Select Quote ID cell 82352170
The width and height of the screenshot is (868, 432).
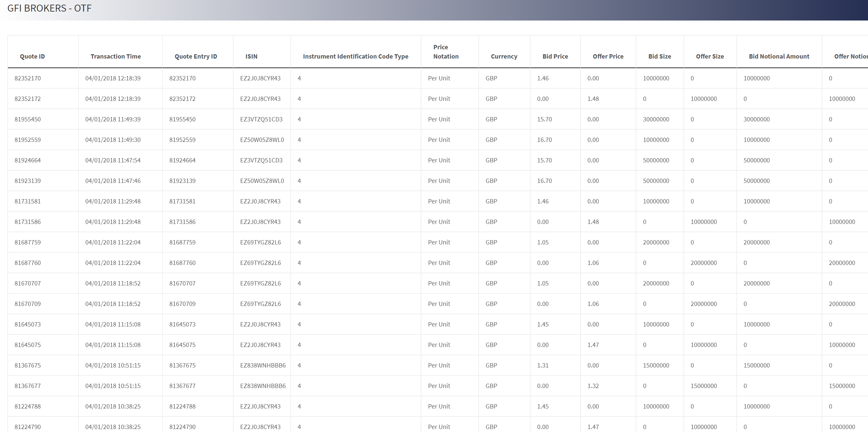click(28, 78)
